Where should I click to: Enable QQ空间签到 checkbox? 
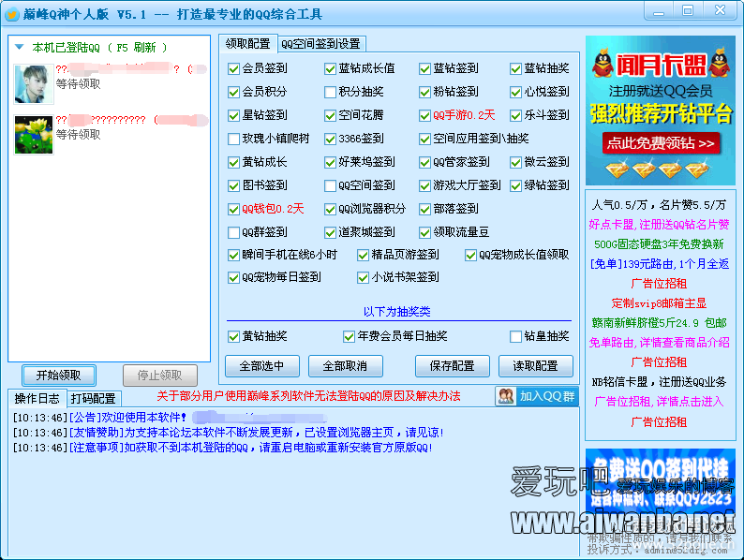click(x=330, y=185)
